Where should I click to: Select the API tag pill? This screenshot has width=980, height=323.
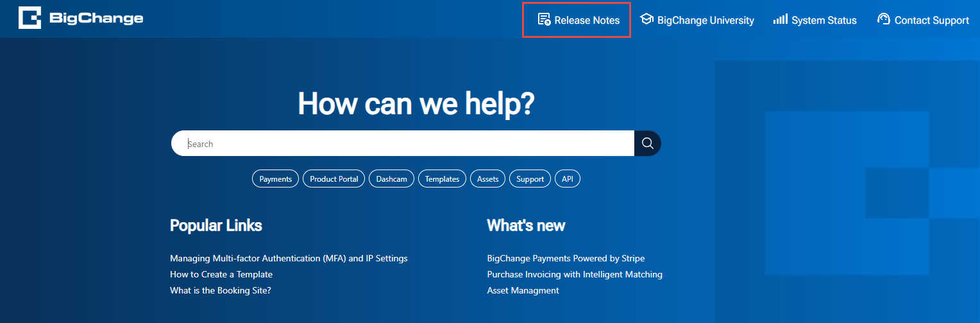567,179
